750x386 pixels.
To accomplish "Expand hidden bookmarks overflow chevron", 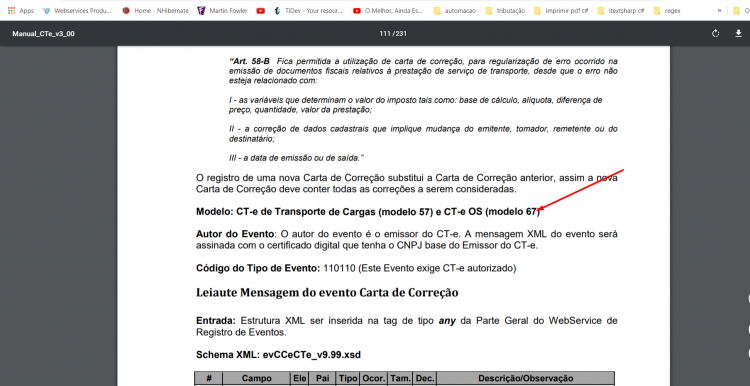I will click(x=719, y=11).
